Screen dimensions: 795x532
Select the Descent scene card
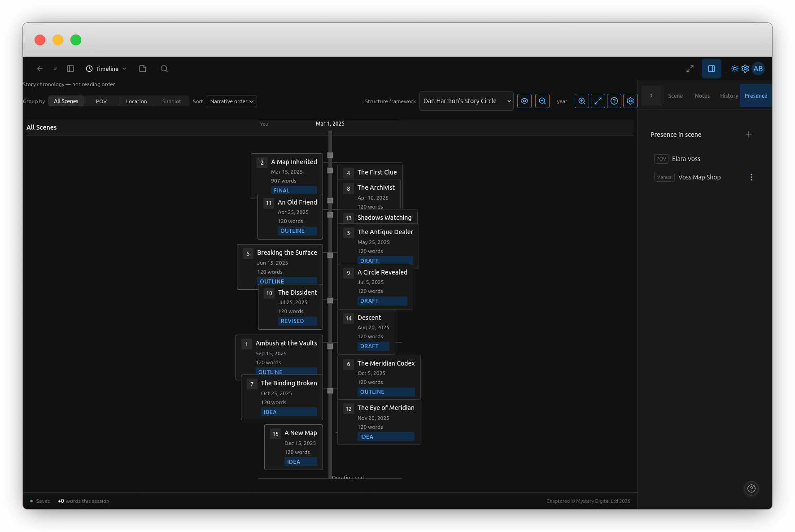pyautogui.click(x=366, y=332)
